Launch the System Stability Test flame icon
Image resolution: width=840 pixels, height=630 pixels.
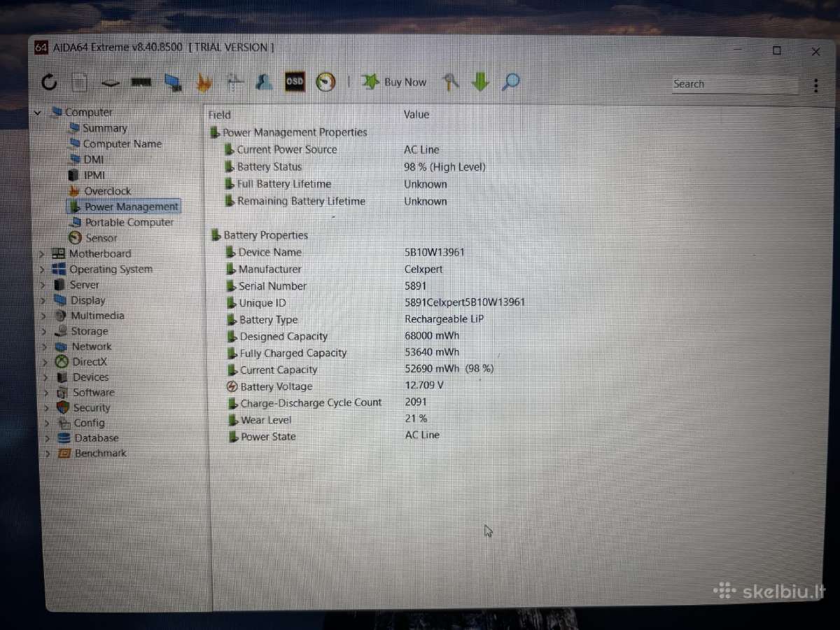tap(204, 83)
